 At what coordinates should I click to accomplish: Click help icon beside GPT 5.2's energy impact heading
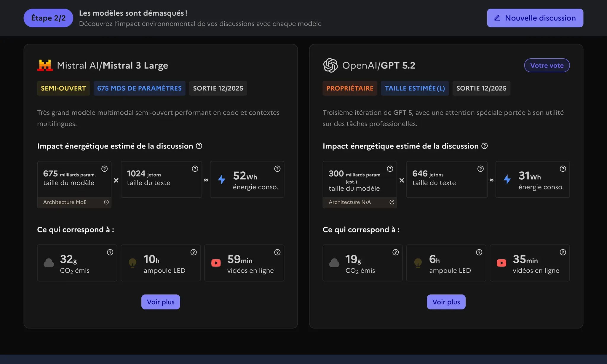tap(485, 146)
